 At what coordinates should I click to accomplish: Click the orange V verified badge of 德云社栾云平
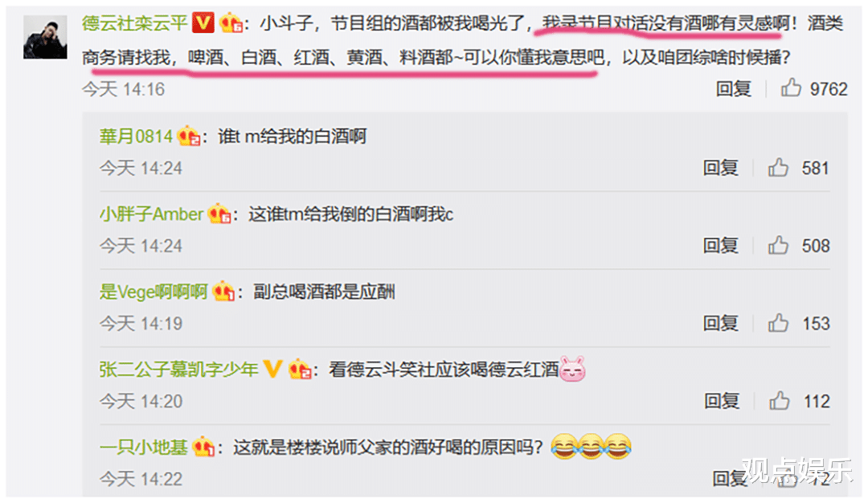203,22
